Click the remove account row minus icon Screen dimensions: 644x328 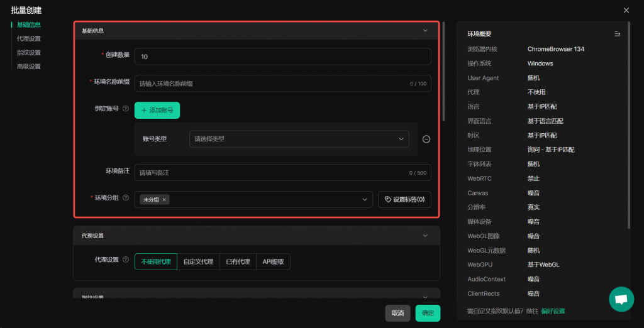coord(426,139)
